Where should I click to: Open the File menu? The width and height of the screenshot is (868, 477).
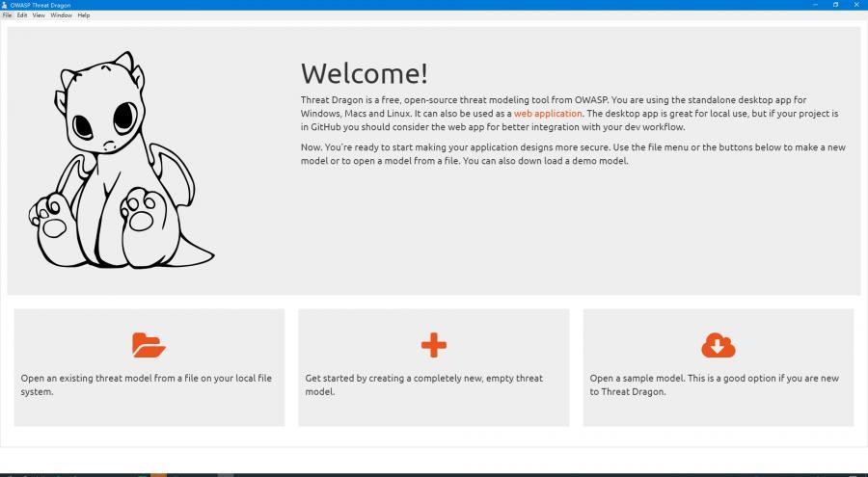coord(7,15)
